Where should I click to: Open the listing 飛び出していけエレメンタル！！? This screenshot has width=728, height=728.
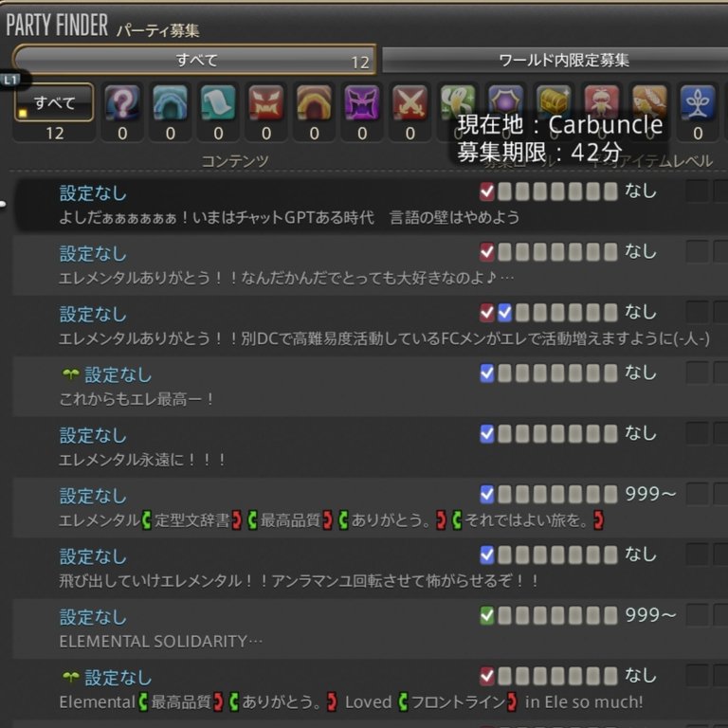371,568
